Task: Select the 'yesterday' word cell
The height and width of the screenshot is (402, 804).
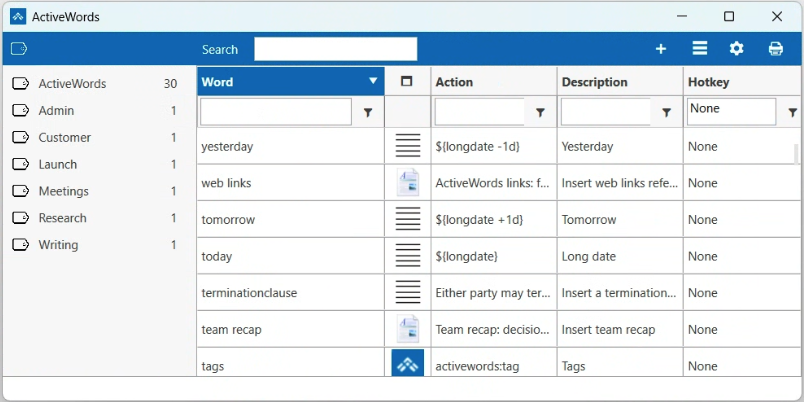Action: pyautogui.click(x=291, y=146)
